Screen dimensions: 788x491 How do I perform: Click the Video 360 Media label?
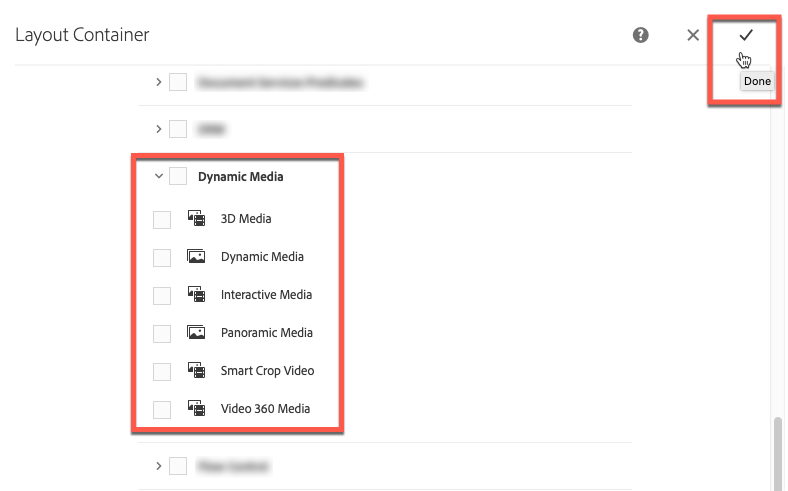point(265,409)
